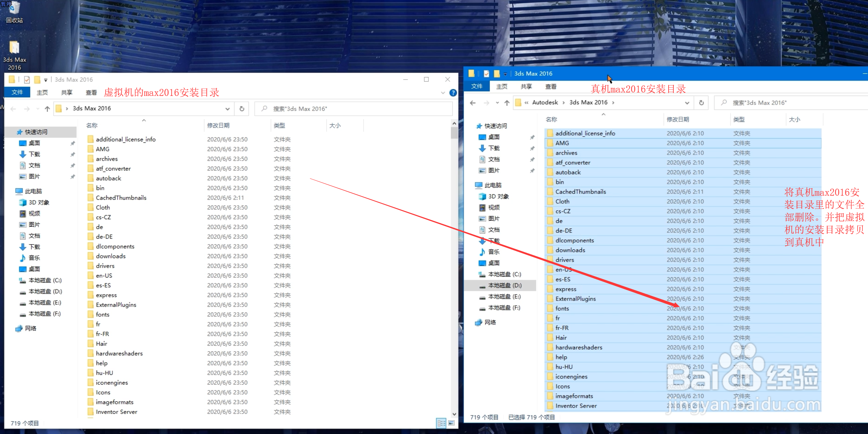
Task: Open the quick access toolbar dropdown in the left title bar
Action: tap(46, 80)
